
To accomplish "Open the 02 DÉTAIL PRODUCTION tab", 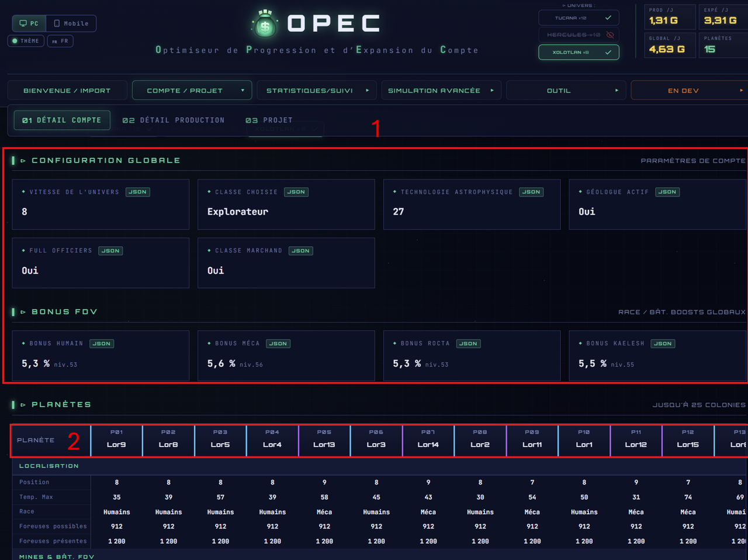I will point(174,120).
